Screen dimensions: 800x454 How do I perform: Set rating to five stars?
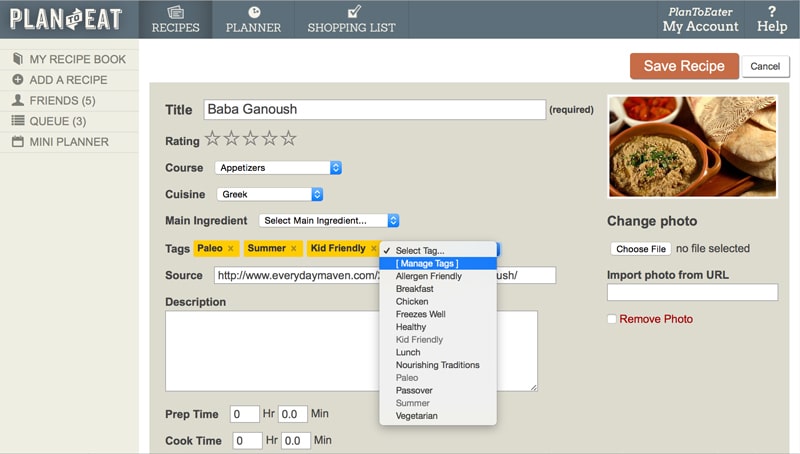[288, 138]
